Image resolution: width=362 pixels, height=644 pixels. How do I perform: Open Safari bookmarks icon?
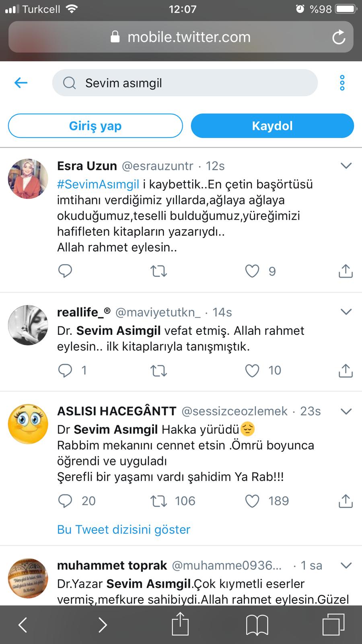(x=257, y=625)
